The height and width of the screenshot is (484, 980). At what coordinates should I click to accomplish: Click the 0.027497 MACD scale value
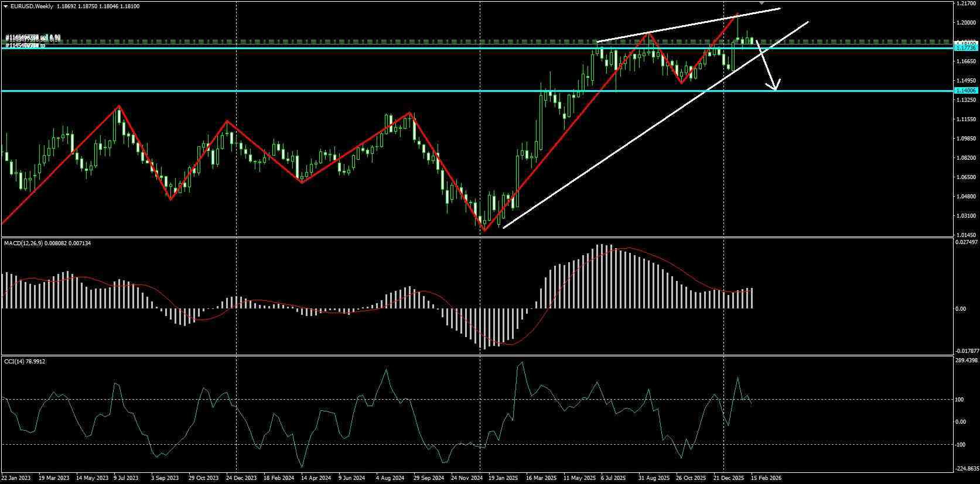pyautogui.click(x=965, y=242)
